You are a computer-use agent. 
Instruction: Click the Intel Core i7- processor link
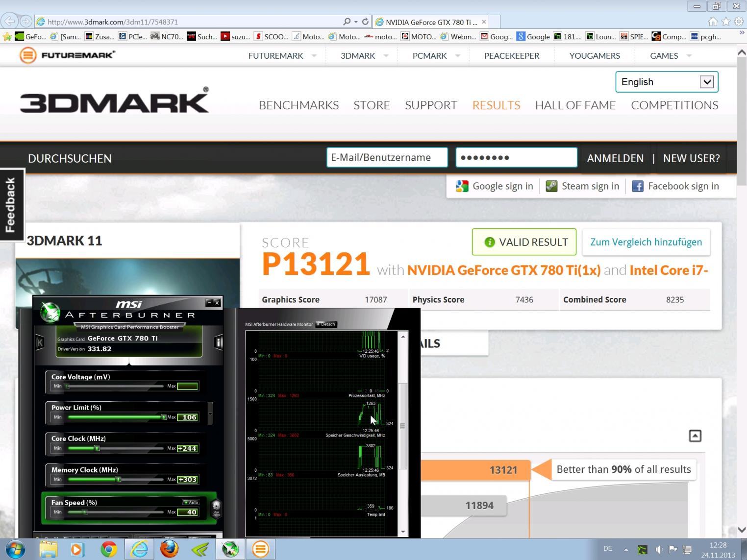pyautogui.click(x=669, y=270)
